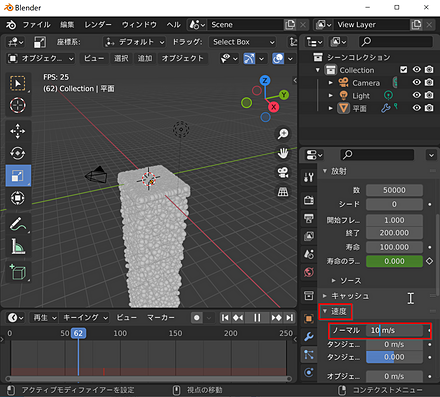Click the Blender logo menu icon
Viewport: 440px width, 397px height.
pos(11,25)
